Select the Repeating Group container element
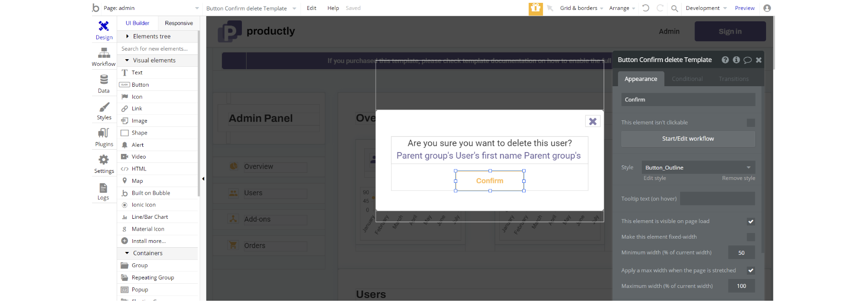This screenshot has width=868, height=305. pyautogui.click(x=157, y=278)
